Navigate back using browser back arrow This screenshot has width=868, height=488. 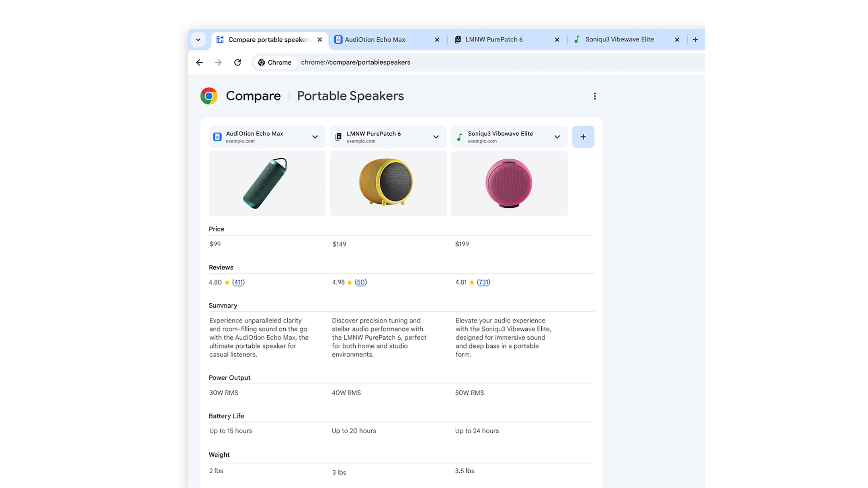[199, 63]
